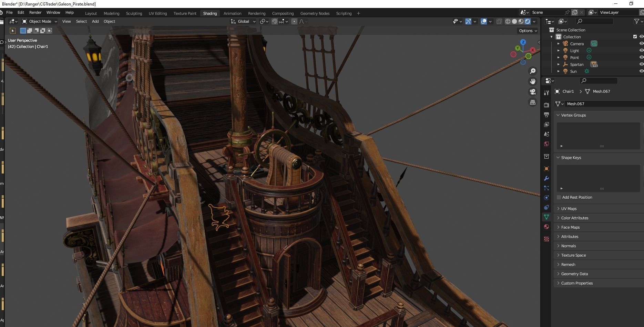644x327 pixels.
Task: Expand the UV Maps panel
Action: [598, 209]
